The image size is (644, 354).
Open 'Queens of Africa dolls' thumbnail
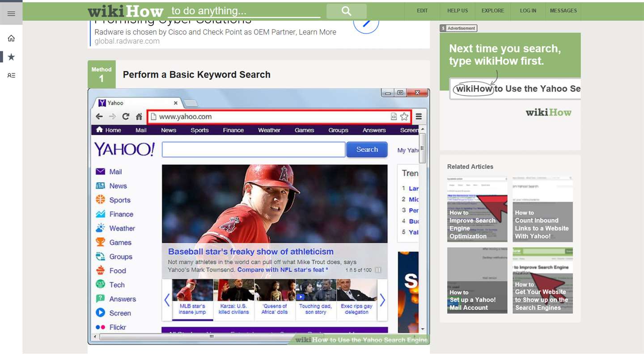coord(275,298)
